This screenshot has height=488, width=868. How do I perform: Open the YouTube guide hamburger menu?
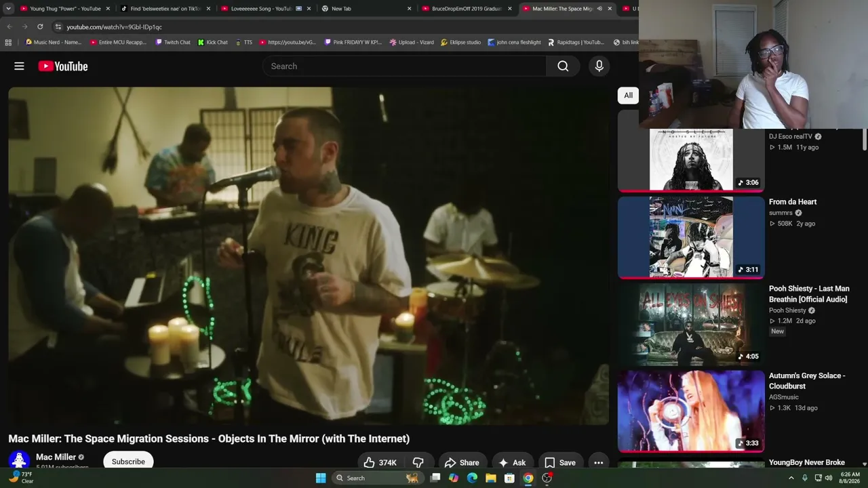tap(19, 66)
